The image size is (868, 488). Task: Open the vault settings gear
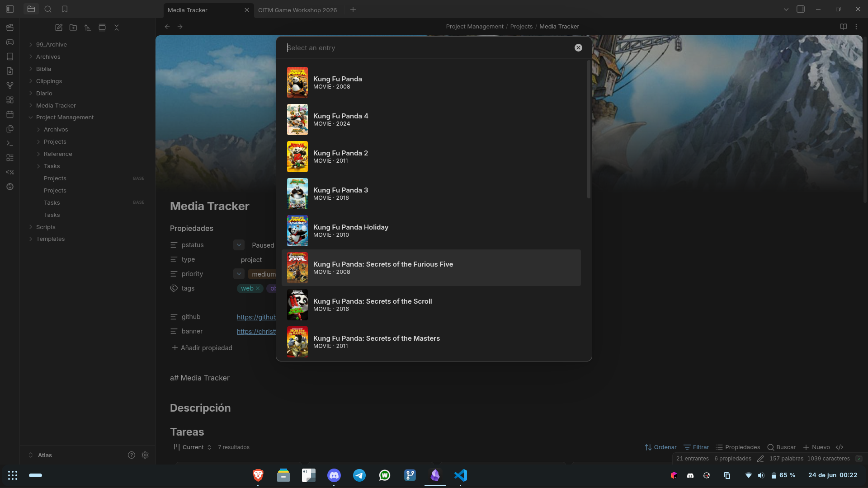(145, 455)
